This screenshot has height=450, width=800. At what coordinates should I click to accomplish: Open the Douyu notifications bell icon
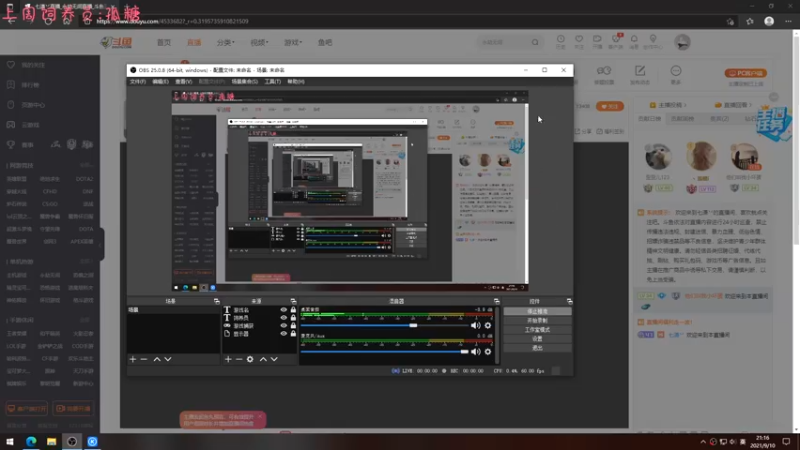(x=634, y=41)
